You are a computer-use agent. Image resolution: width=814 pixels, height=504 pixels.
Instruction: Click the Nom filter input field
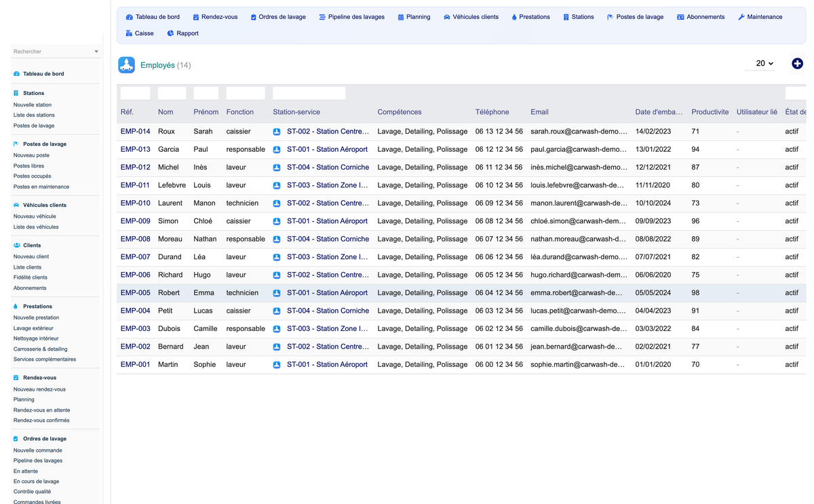[172, 93]
